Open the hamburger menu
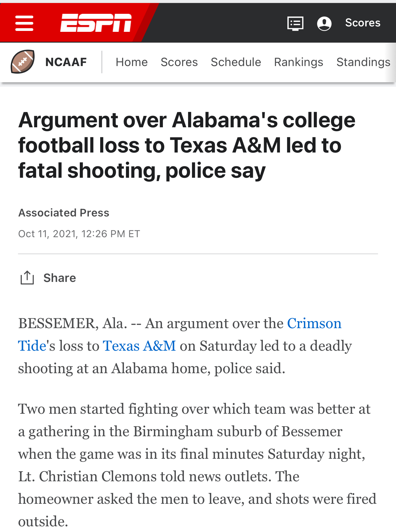396x532 pixels. click(24, 23)
